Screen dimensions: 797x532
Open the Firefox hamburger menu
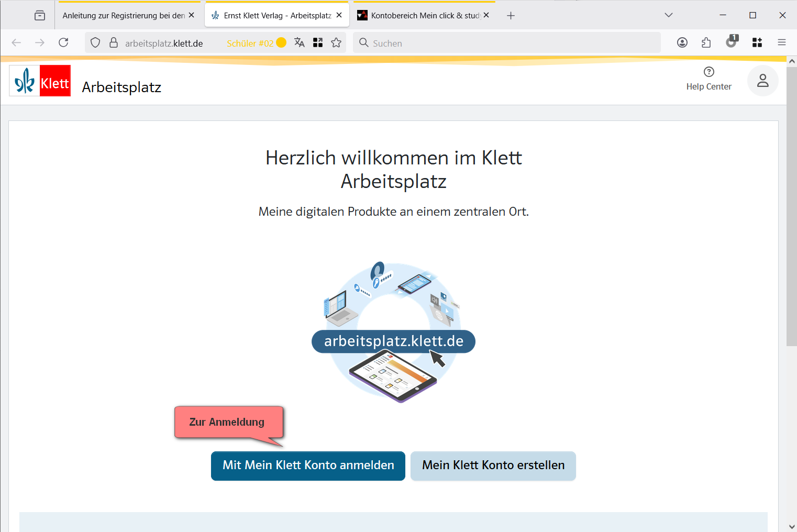(781, 43)
